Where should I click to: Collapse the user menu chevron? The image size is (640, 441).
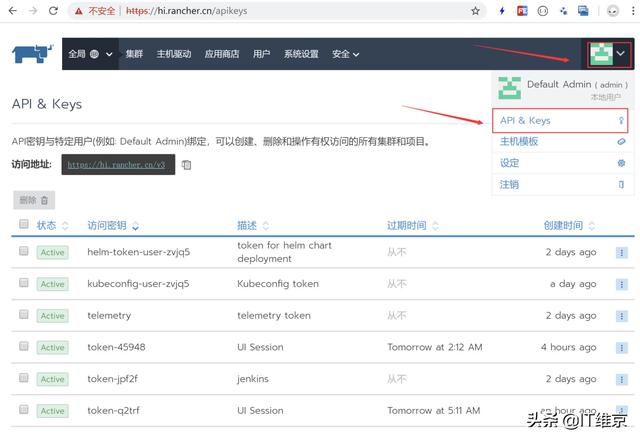(x=621, y=53)
